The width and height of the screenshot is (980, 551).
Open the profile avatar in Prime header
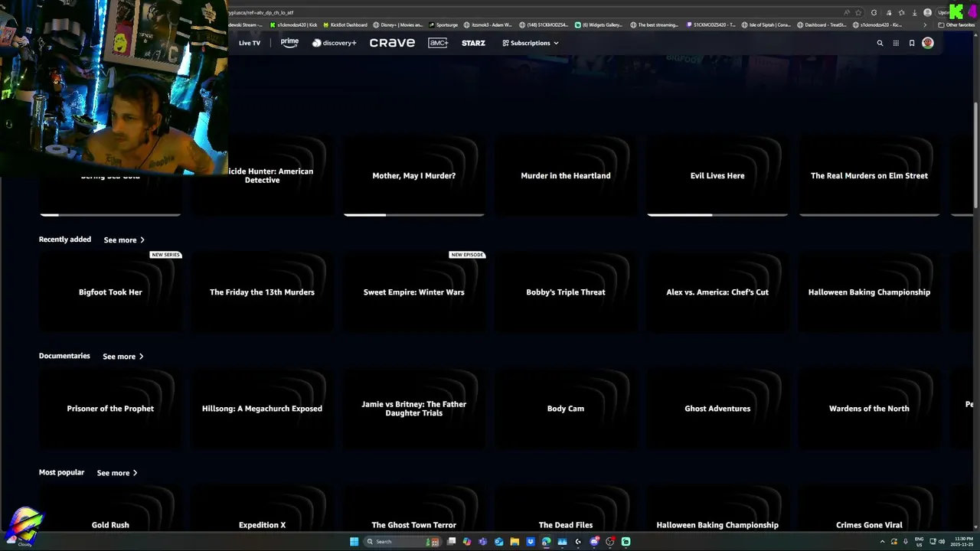(x=928, y=43)
